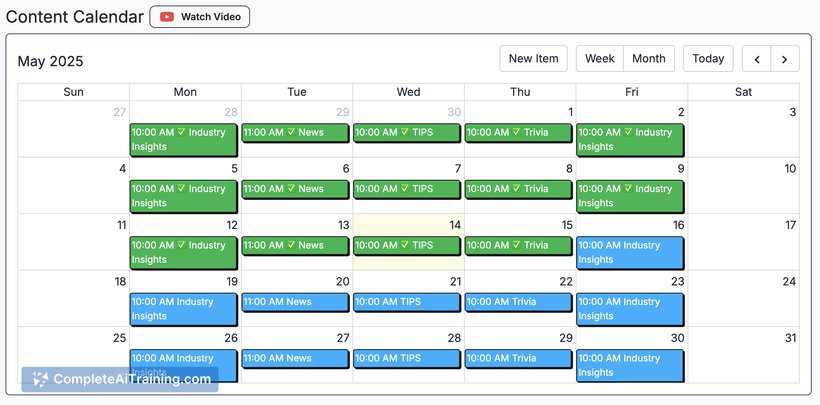Switch to Week view
Viewport: 820px width, 405px height.
click(600, 59)
